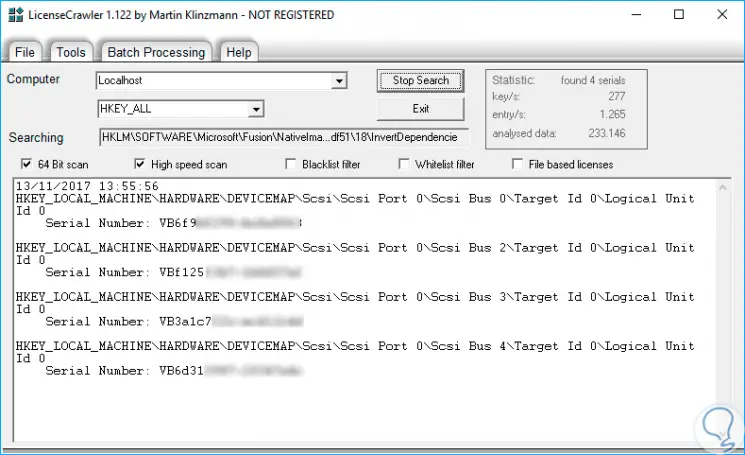The height and width of the screenshot is (455, 745).
Task: Expand the Computer dropdown showing Localhost
Action: [x=339, y=81]
